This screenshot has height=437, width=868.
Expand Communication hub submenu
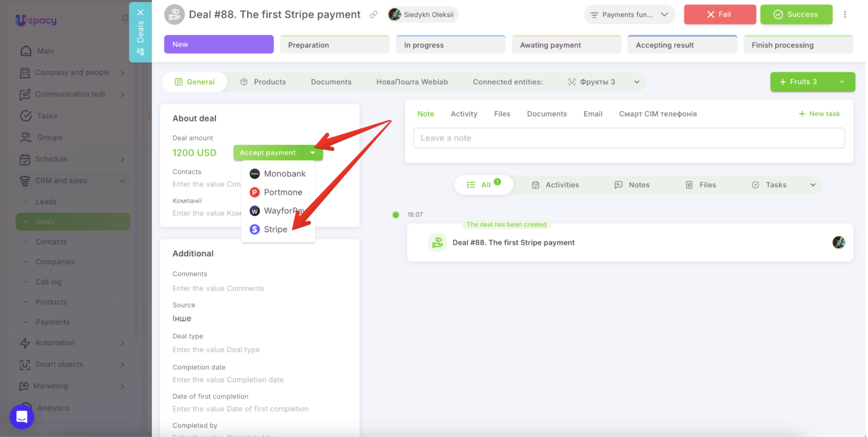[123, 95]
